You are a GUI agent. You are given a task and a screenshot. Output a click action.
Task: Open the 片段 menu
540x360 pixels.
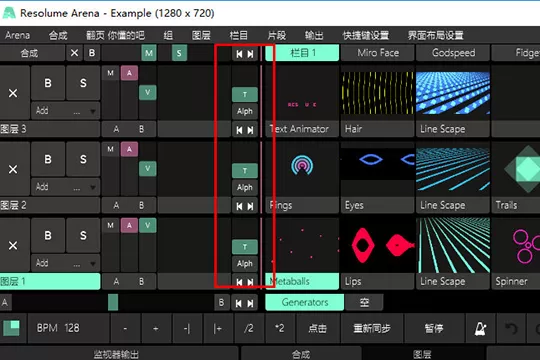tap(277, 35)
